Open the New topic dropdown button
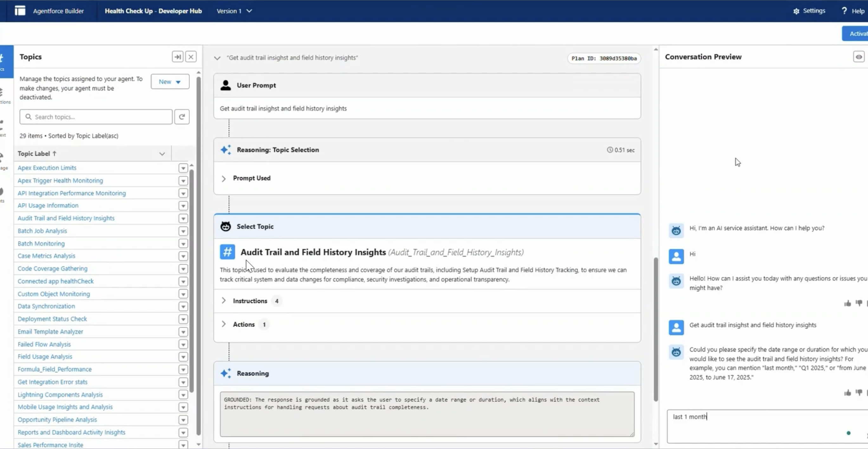Viewport: 868px width, 449px height. click(x=170, y=81)
